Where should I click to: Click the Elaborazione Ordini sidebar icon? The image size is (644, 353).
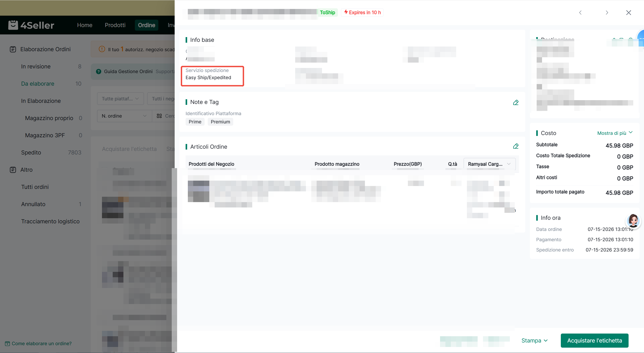(x=13, y=49)
